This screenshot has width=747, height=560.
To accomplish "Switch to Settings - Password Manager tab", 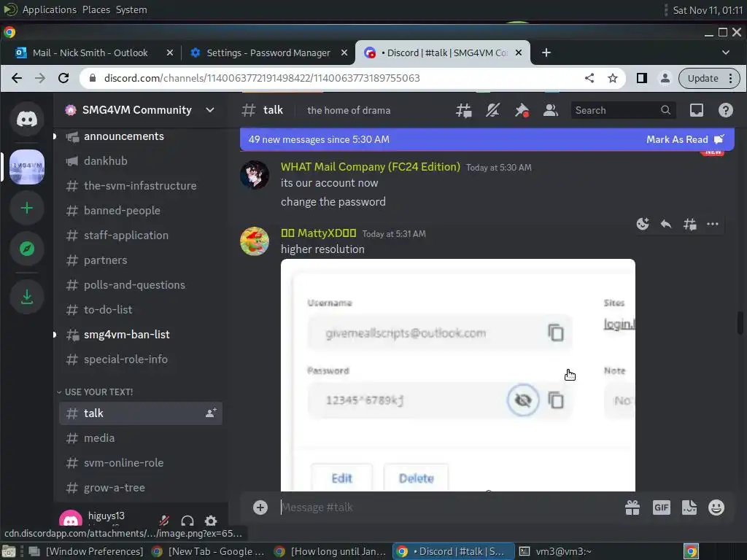I will point(268,52).
